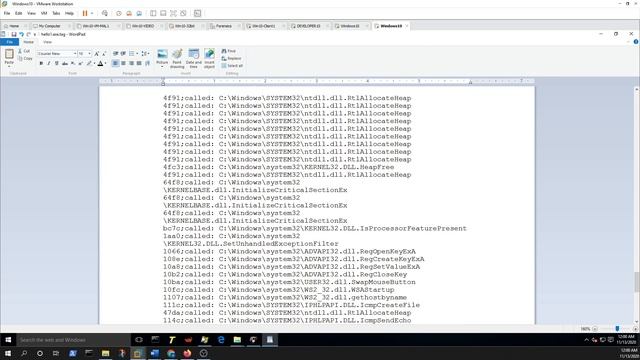Click the Grow font icon
This screenshot has width=640, height=360.
[97, 53]
